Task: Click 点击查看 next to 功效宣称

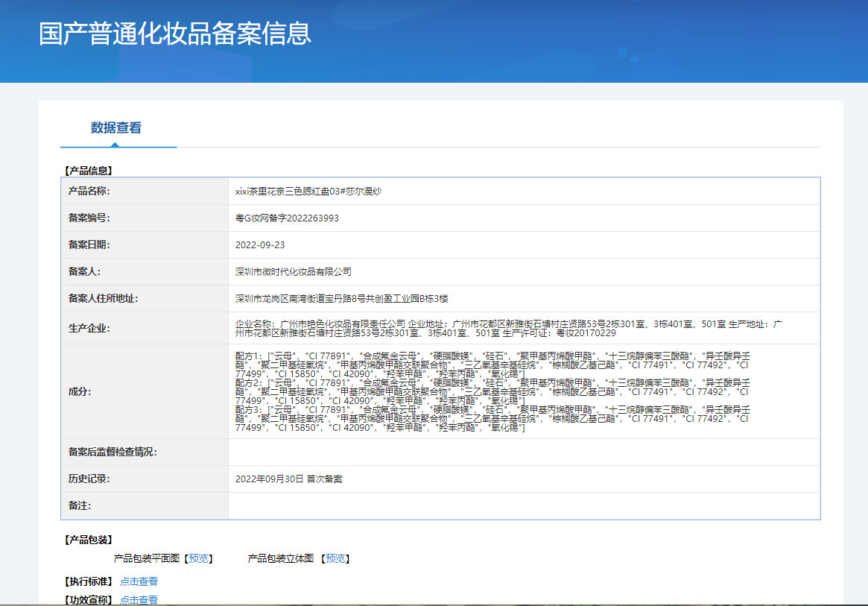Action: pyautogui.click(x=139, y=600)
